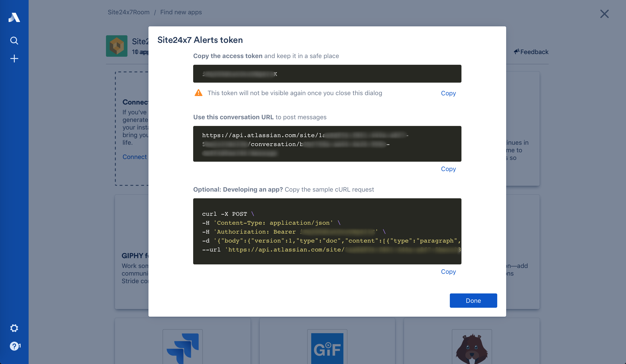Select the access token field
The image size is (626, 364).
[327, 74]
